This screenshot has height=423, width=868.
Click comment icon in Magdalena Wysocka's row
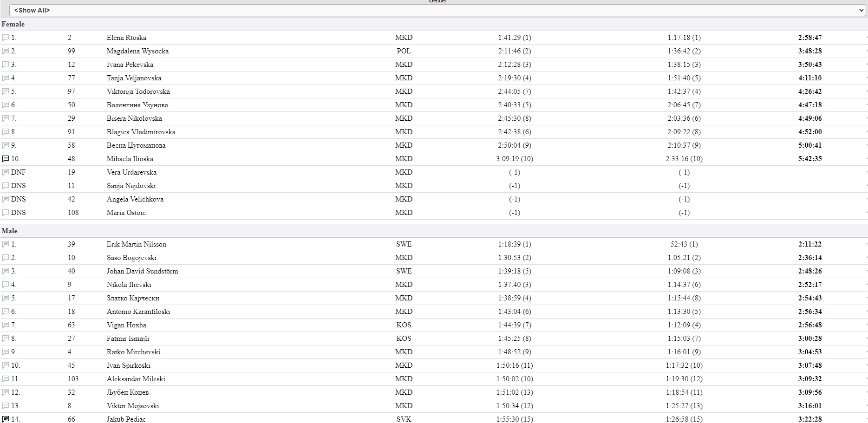[x=6, y=51]
